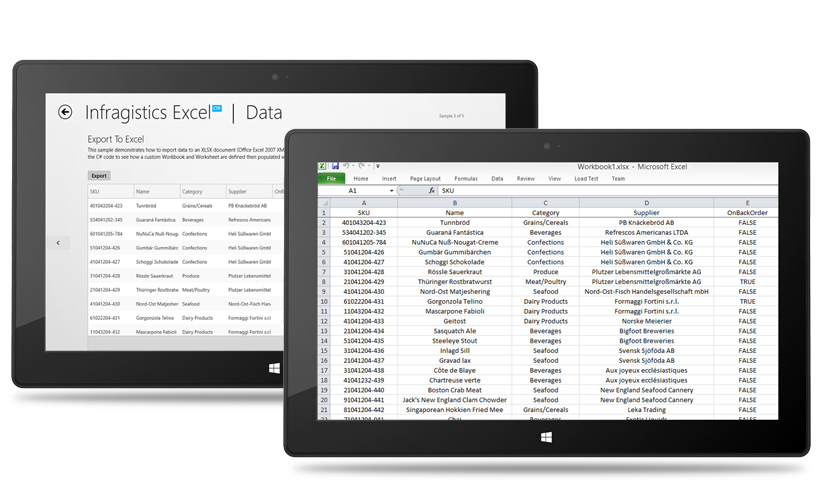
Task: Select column D header in Excel
Action: 646,203
